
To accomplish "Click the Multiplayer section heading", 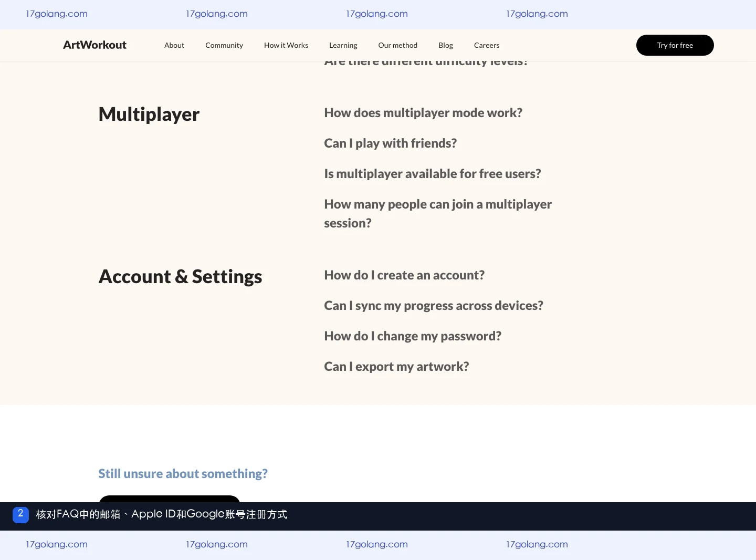I will tap(149, 115).
